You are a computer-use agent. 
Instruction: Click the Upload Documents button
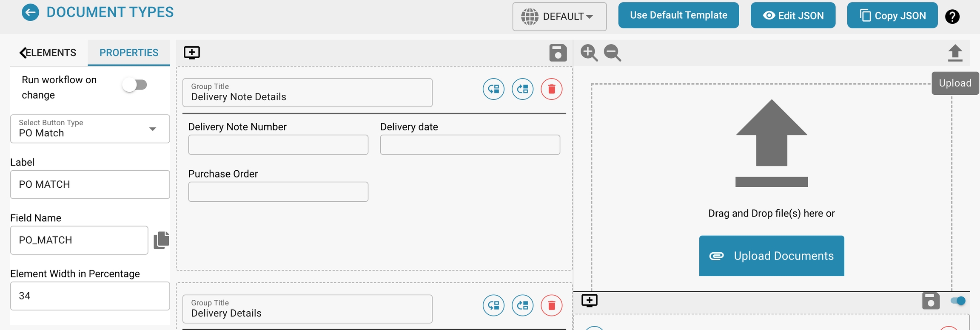click(x=771, y=256)
